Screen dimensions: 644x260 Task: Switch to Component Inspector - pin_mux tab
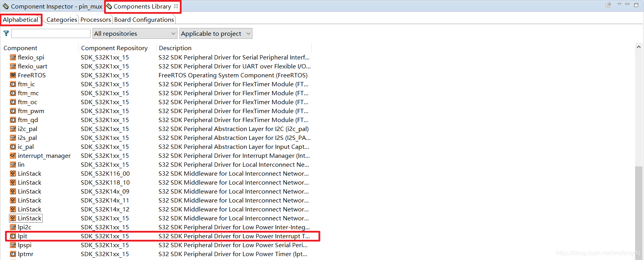click(52, 7)
